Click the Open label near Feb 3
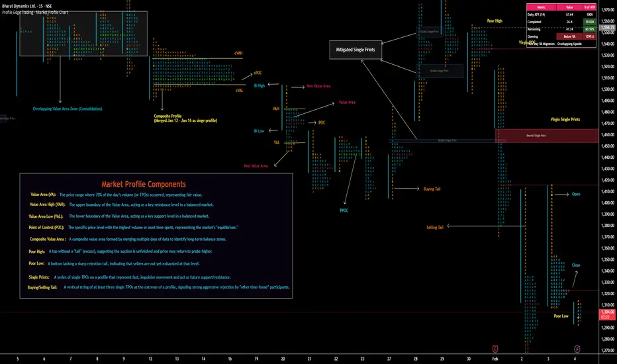Screen dimensions: 617x364 576,195
